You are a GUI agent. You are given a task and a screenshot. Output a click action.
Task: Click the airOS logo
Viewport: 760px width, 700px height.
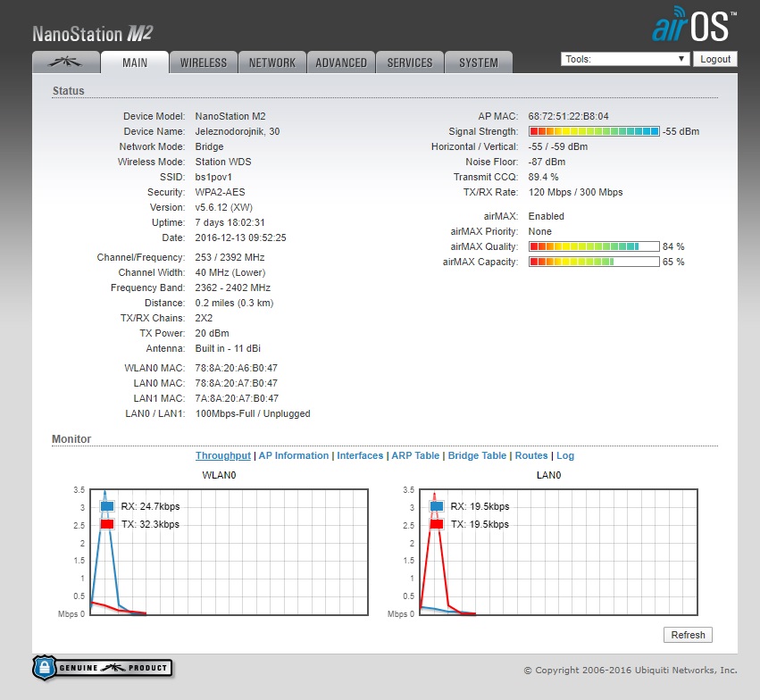pyautogui.click(x=694, y=24)
